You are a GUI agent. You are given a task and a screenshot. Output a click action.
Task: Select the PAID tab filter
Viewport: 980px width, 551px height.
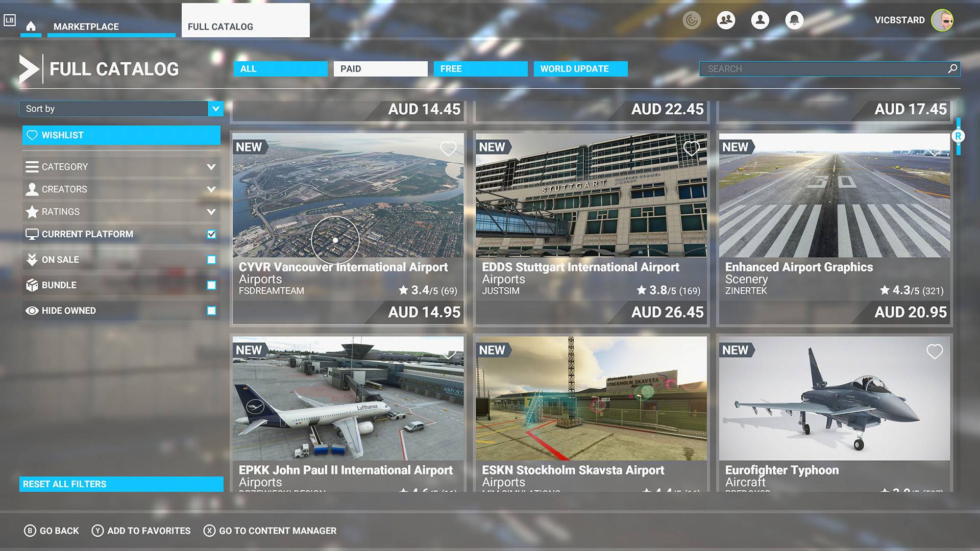pyautogui.click(x=380, y=69)
